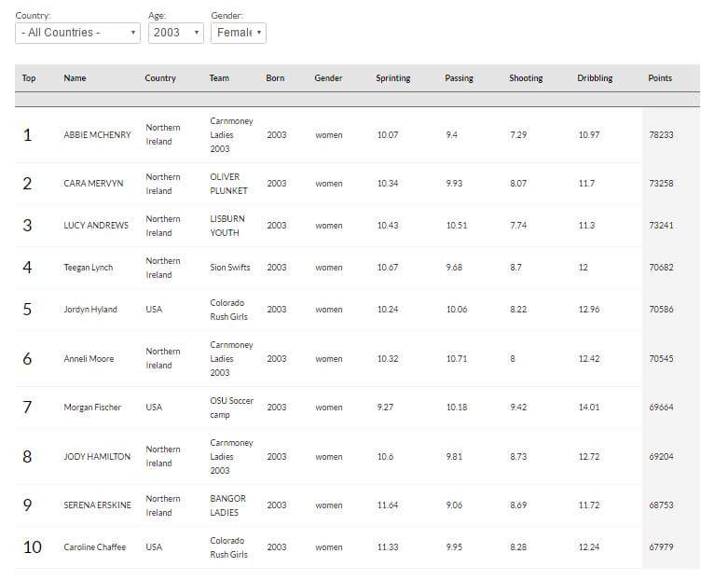The width and height of the screenshot is (728, 581).
Task: Click passing value 10.51
Action: point(457,226)
